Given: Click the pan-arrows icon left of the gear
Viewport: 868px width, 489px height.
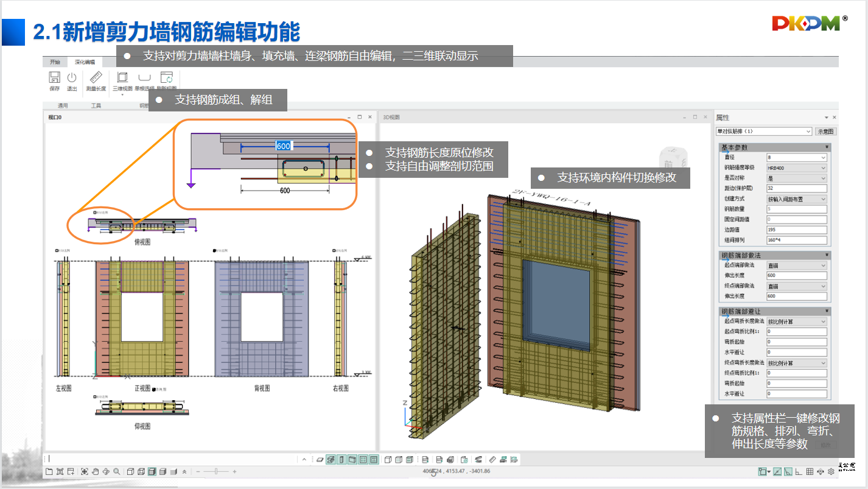Looking at the screenshot, I should point(821,471).
